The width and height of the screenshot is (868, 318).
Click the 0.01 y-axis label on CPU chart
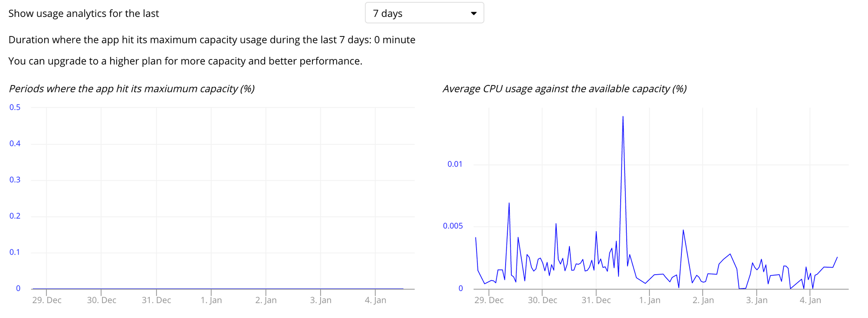click(455, 164)
